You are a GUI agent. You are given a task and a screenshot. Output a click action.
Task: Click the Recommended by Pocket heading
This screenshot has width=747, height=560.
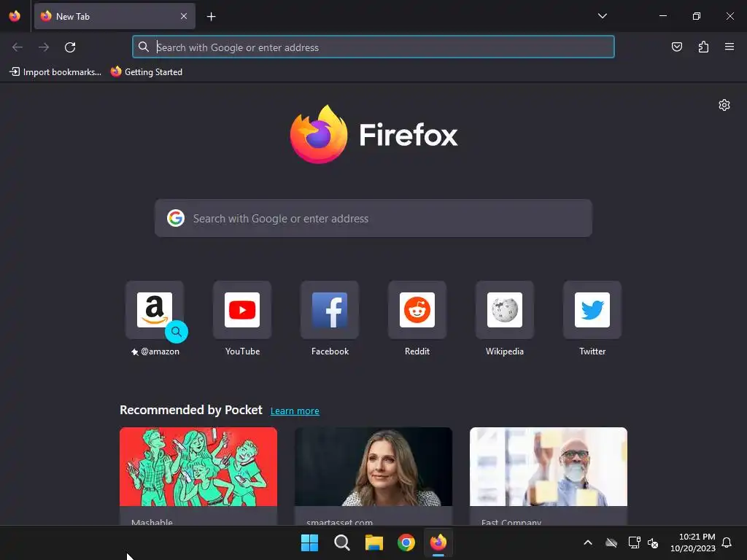(191, 410)
